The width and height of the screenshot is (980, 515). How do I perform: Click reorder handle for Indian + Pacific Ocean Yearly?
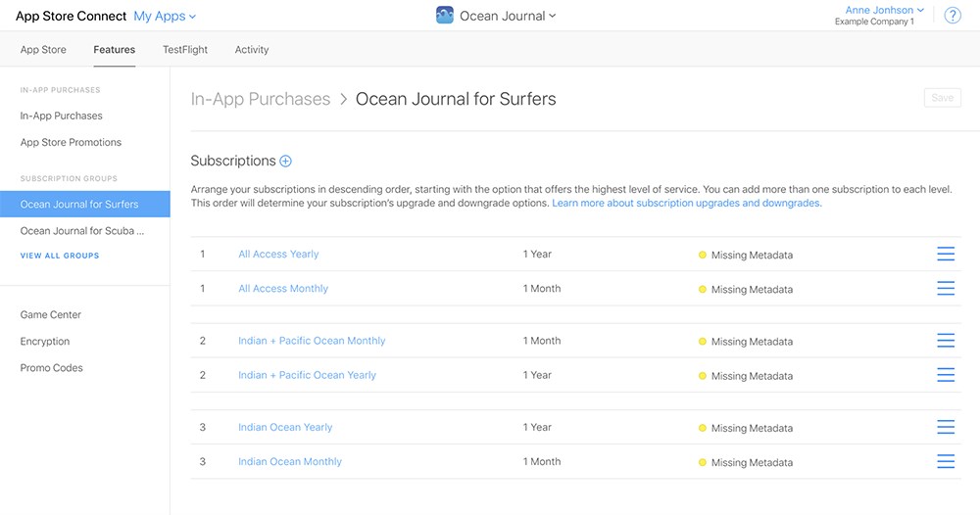(946, 375)
